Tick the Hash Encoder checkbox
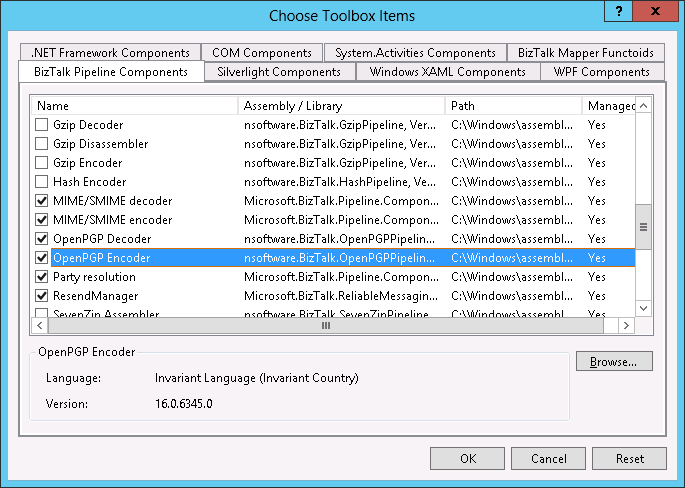This screenshot has width=685, height=488. pyautogui.click(x=42, y=182)
